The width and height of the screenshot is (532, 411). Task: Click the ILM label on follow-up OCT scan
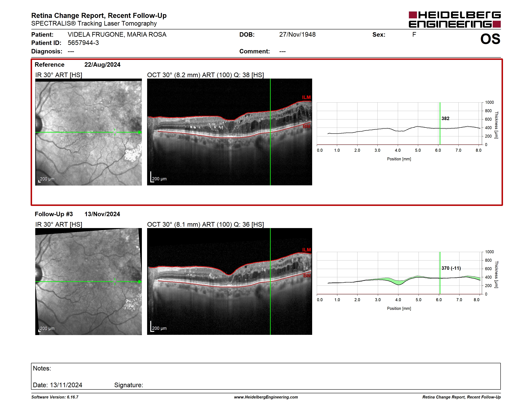[307, 250]
